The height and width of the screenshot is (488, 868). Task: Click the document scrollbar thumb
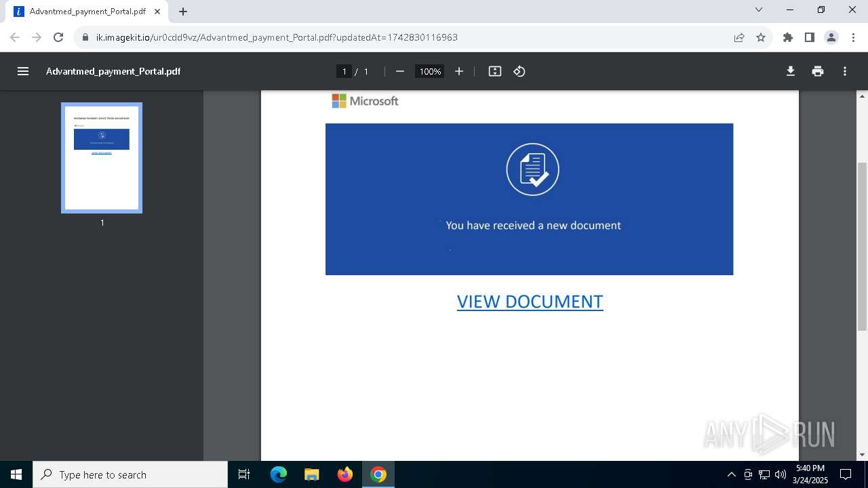tap(863, 247)
